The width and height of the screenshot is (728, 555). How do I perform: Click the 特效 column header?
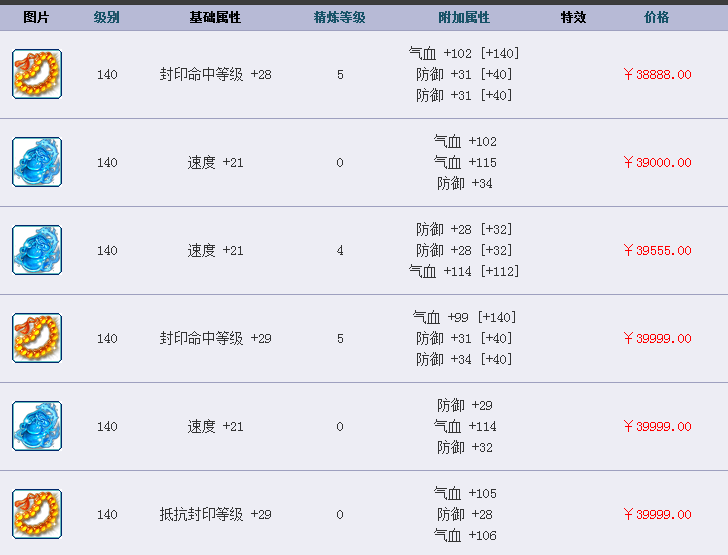click(x=573, y=18)
